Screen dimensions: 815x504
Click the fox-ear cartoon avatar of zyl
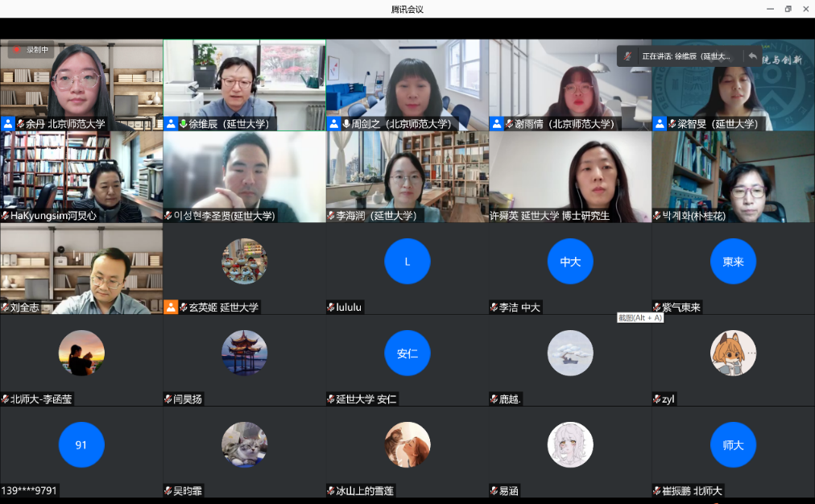[733, 353]
